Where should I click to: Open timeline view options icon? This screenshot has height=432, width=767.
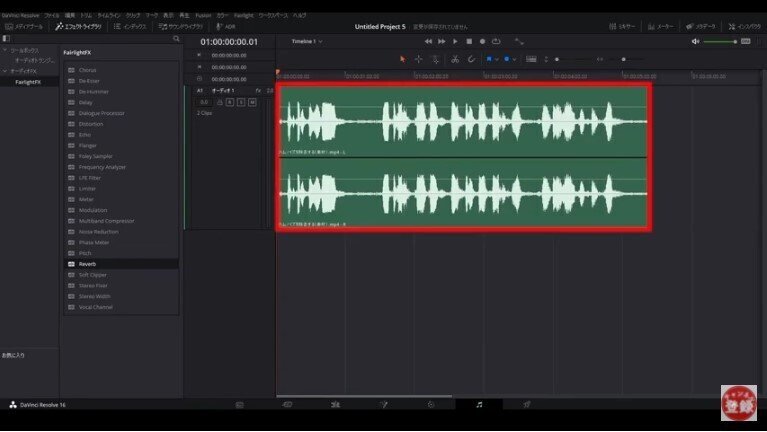click(x=531, y=59)
